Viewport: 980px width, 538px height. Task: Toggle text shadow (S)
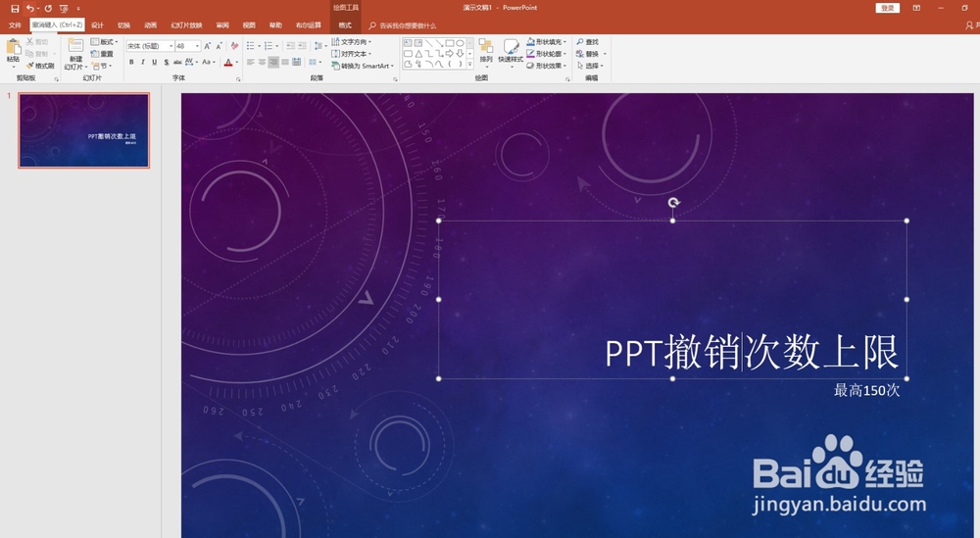167,62
